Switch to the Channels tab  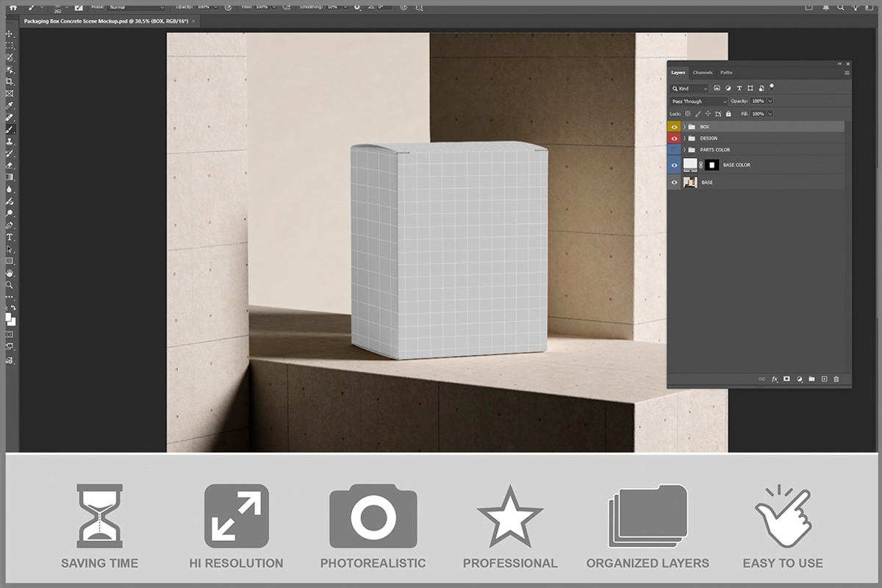coord(703,73)
